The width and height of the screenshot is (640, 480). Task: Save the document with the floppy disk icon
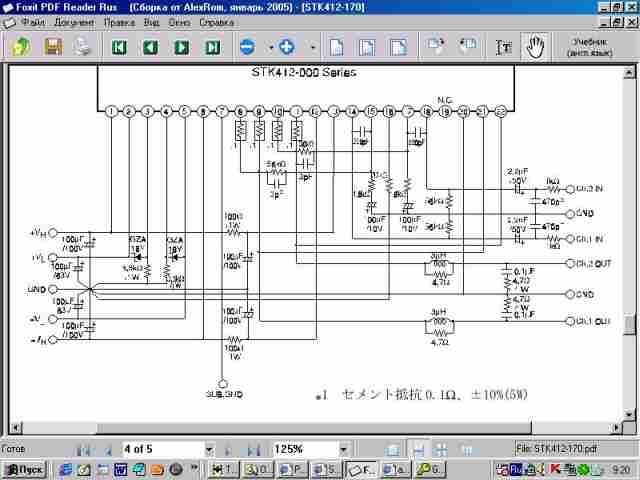coord(52,46)
